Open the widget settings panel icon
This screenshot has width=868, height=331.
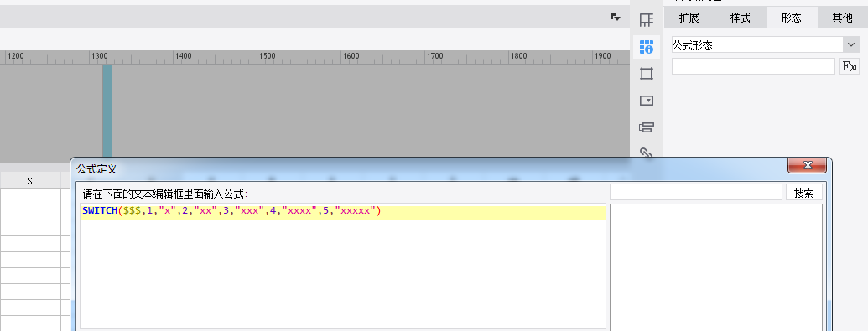646,101
